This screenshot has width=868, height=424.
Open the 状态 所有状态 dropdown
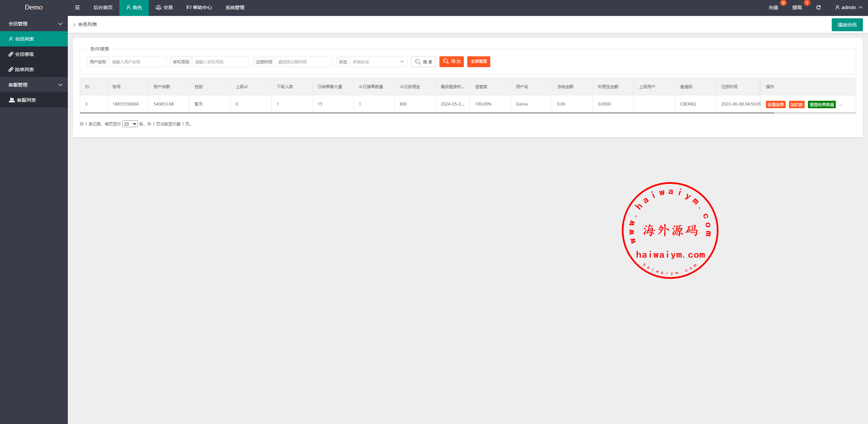378,62
